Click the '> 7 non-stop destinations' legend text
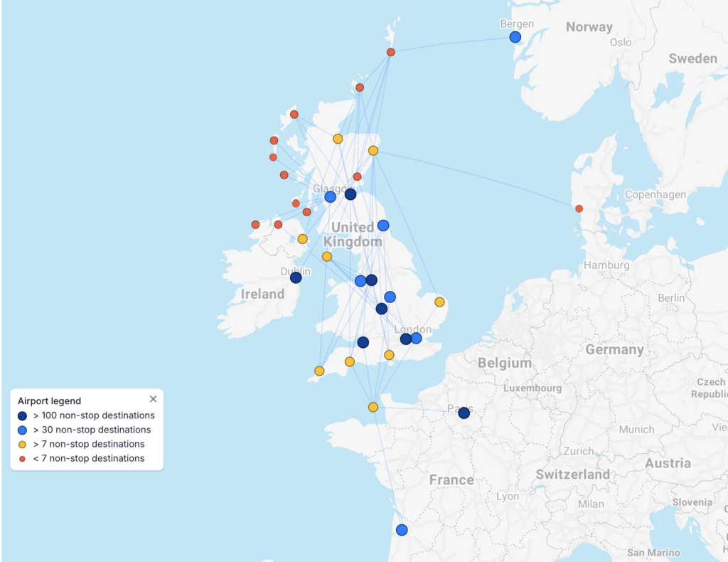The width and height of the screenshot is (728, 562). 89,444
